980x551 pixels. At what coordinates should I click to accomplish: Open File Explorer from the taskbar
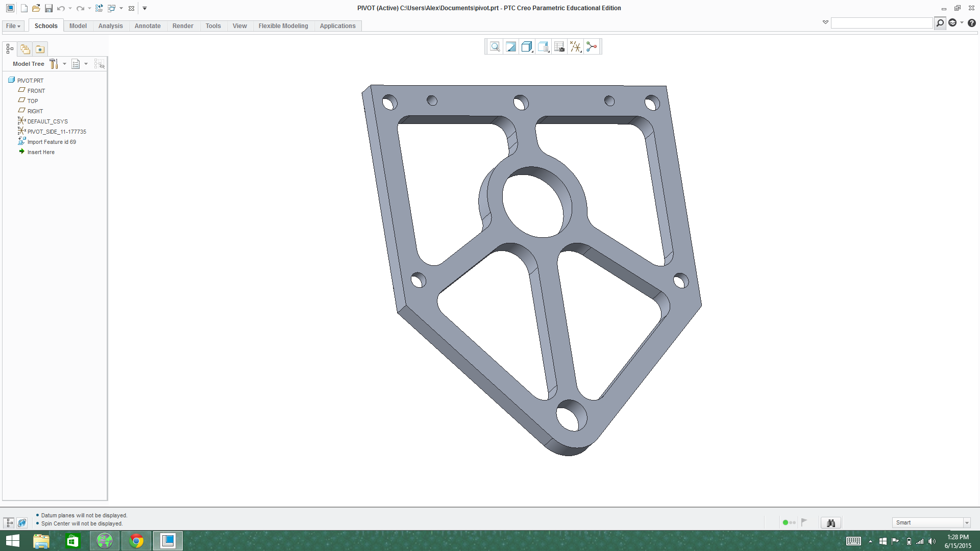[x=41, y=541]
